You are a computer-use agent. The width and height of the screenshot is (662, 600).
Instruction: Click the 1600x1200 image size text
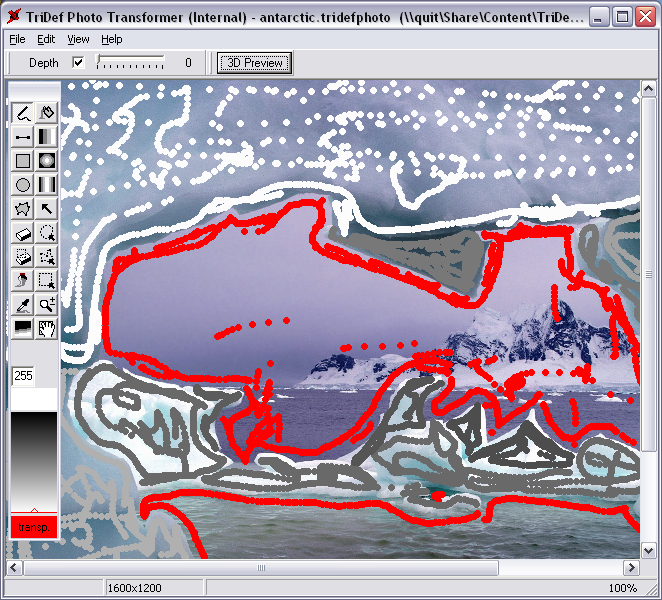[134, 588]
